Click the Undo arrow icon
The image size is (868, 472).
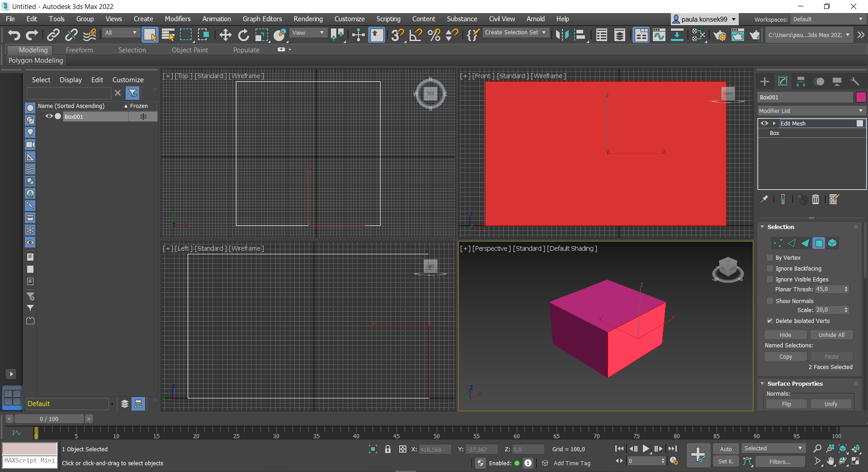[14, 35]
